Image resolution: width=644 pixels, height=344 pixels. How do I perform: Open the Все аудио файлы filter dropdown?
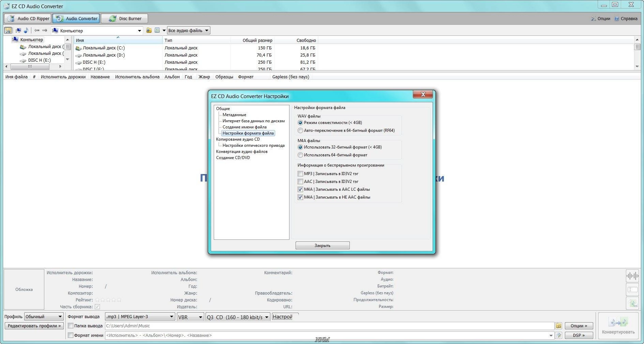coord(189,30)
